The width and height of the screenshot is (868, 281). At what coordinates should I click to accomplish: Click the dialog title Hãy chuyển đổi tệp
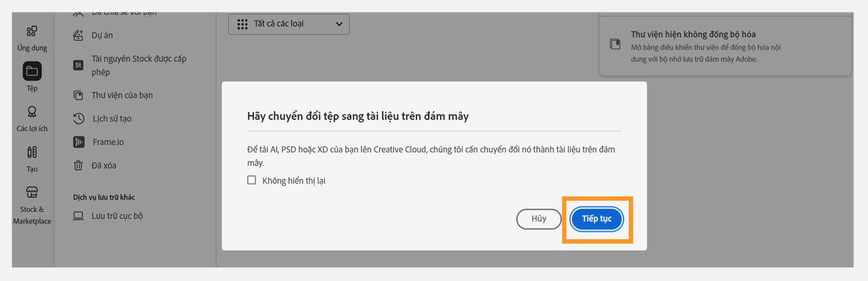pos(358,116)
